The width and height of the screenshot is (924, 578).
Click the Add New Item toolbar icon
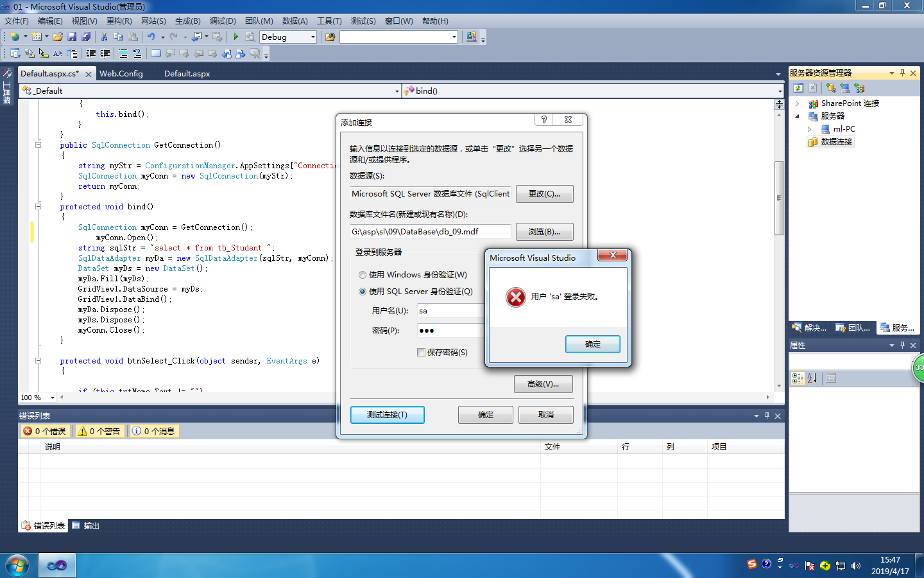pos(37,37)
